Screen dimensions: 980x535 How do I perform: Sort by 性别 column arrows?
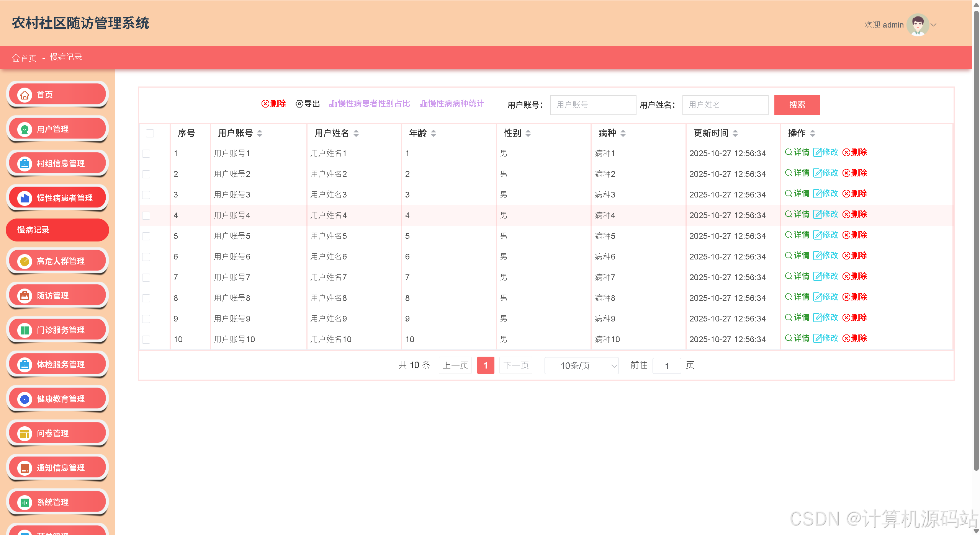[x=528, y=133]
